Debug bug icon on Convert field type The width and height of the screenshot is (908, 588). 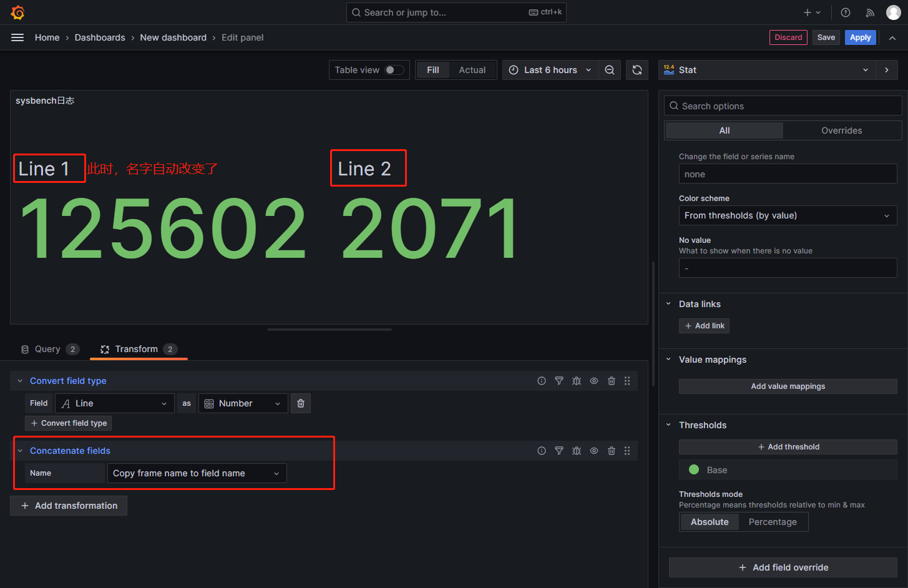[x=577, y=381]
